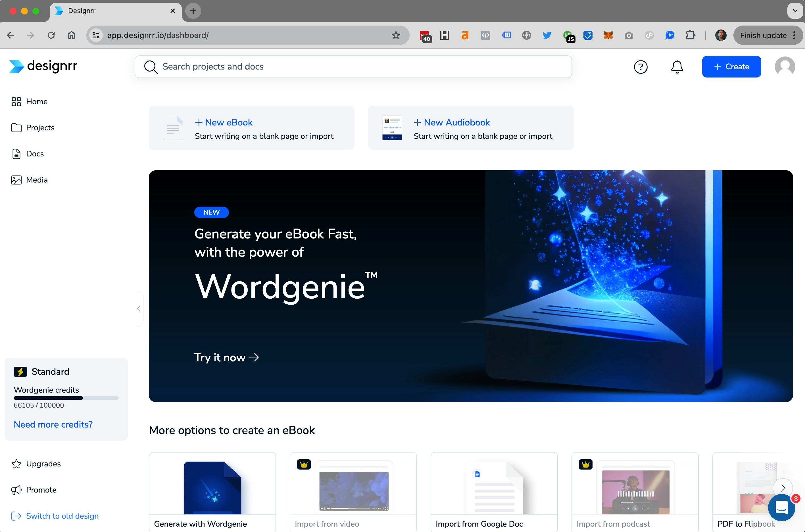Click Switch to old design
This screenshot has height=532, width=805.
click(62, 516)
